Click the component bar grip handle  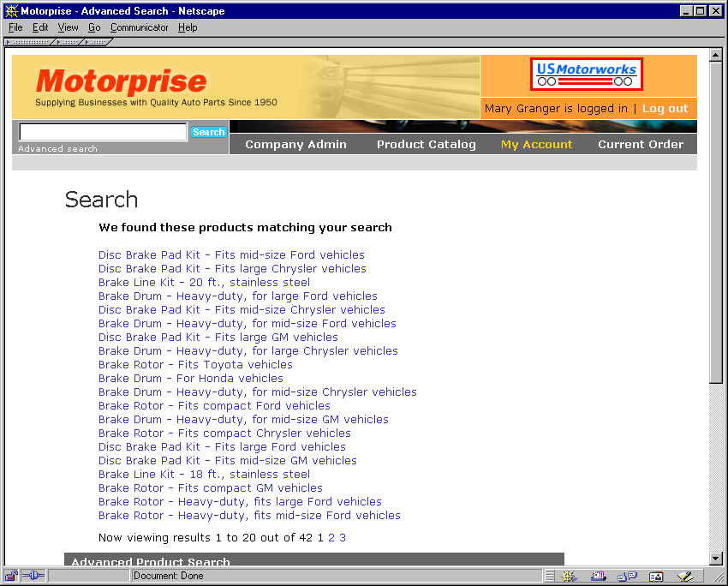[x=550, y=577]
